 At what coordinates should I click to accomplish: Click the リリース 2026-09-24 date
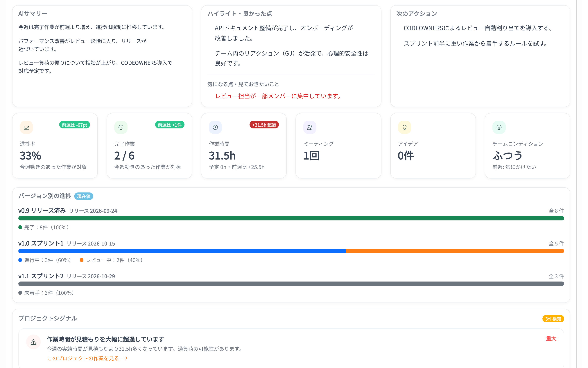[93, 211]
